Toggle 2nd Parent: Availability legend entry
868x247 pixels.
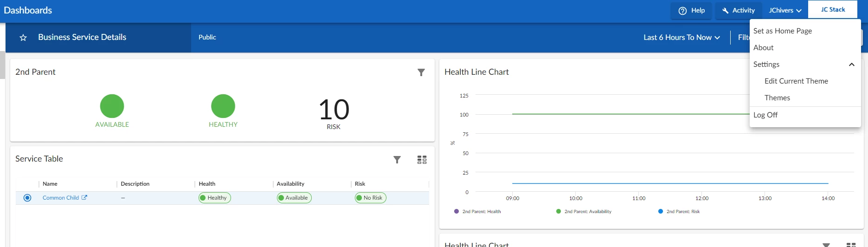pyautogui.click(x=584, y=211)
